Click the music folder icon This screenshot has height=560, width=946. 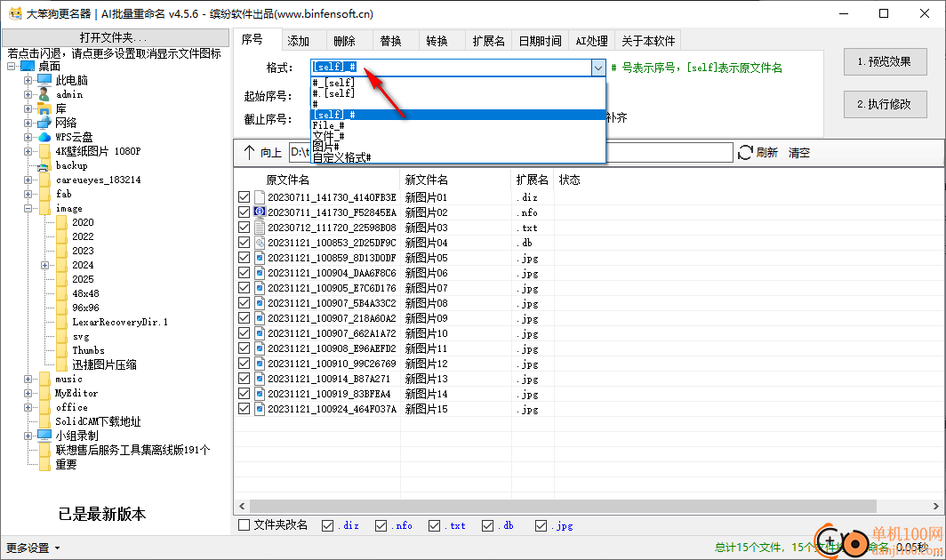(x=44, y=379)
